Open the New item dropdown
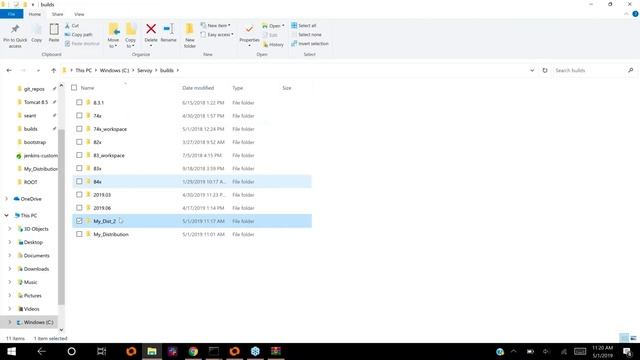 (x=216, y=26)
